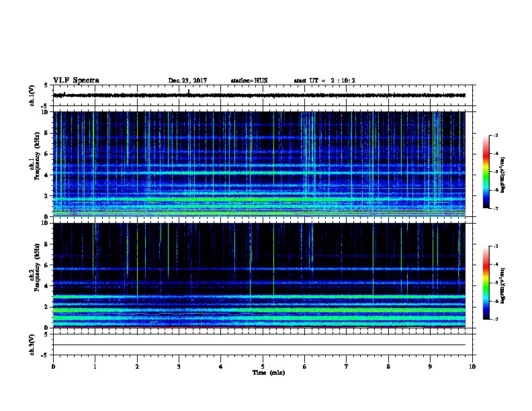The height and width of the screenshot is (411, 532).
Task: Select the date text "Dec. 23, 2017"
Action: 187,81
